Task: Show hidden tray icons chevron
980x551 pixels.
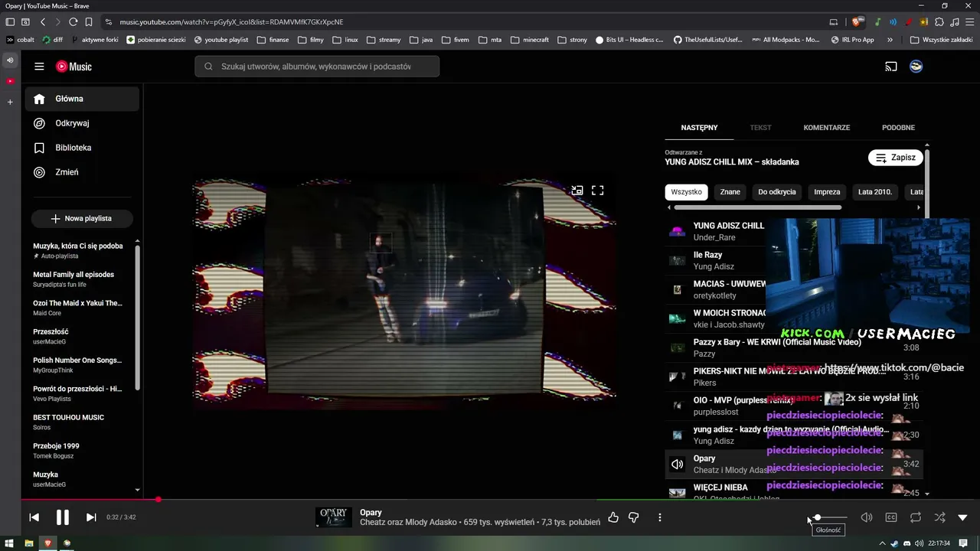Action: click(x=882, y=543)
